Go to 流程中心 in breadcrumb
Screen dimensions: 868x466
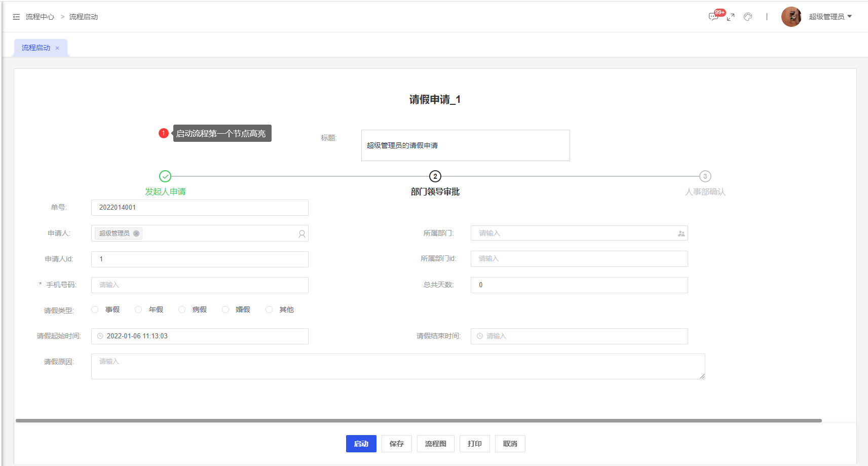40,17
